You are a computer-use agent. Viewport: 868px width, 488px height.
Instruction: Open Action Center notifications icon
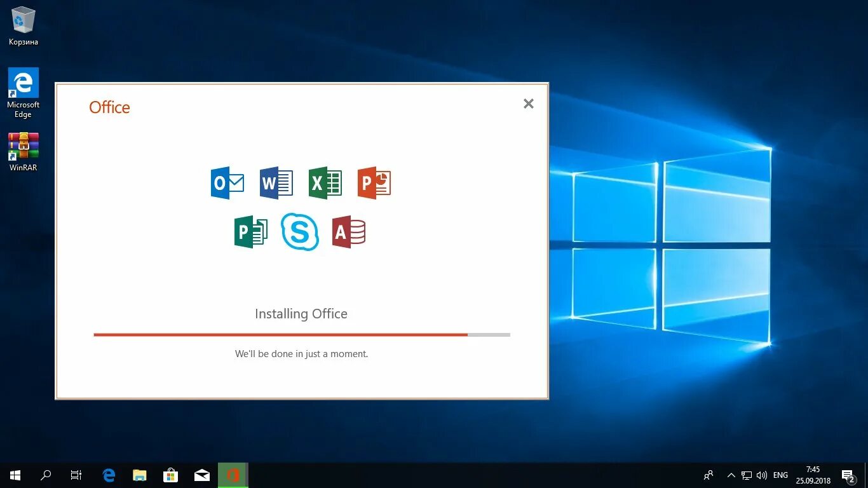(848, 475)
